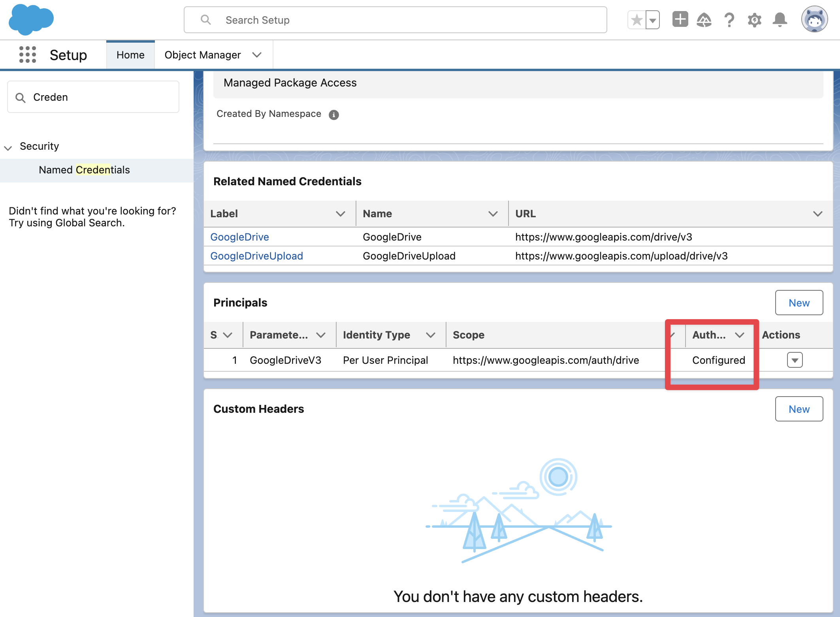Click the user avatar profile icon
840x617 pixels.
coord(814,19)
